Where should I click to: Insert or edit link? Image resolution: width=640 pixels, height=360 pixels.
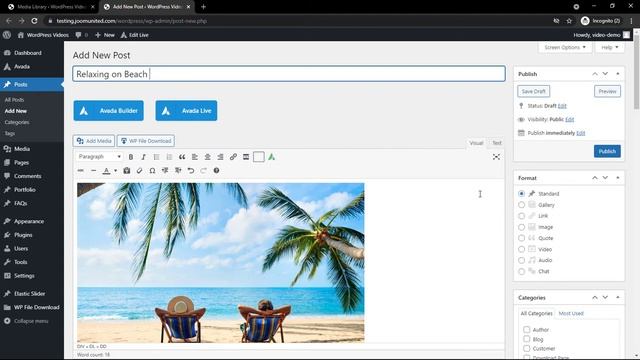coord(233,157)
